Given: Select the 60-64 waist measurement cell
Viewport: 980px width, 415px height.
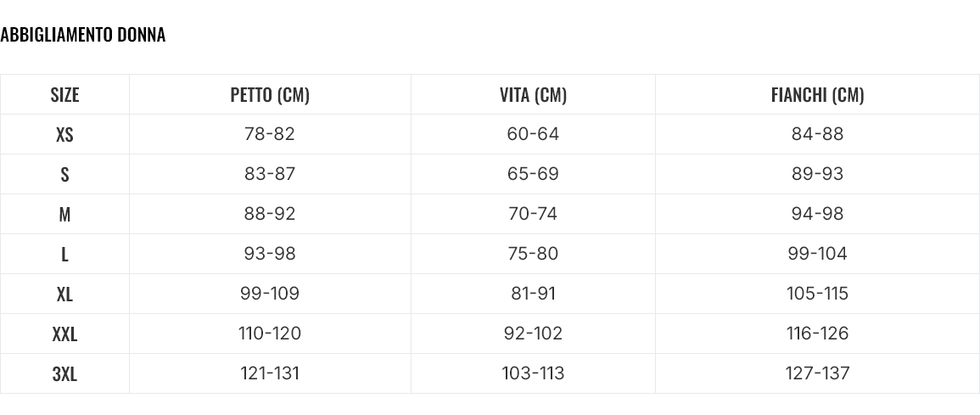Looking at the screenshot, I should pyautogui.click(x=533, y=134).
